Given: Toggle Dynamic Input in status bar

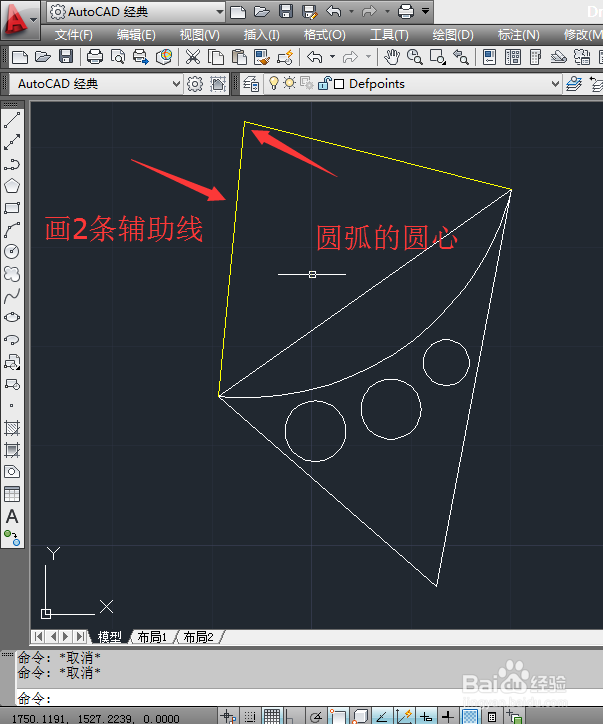Looking at the screenshot, I should point(426,717).
